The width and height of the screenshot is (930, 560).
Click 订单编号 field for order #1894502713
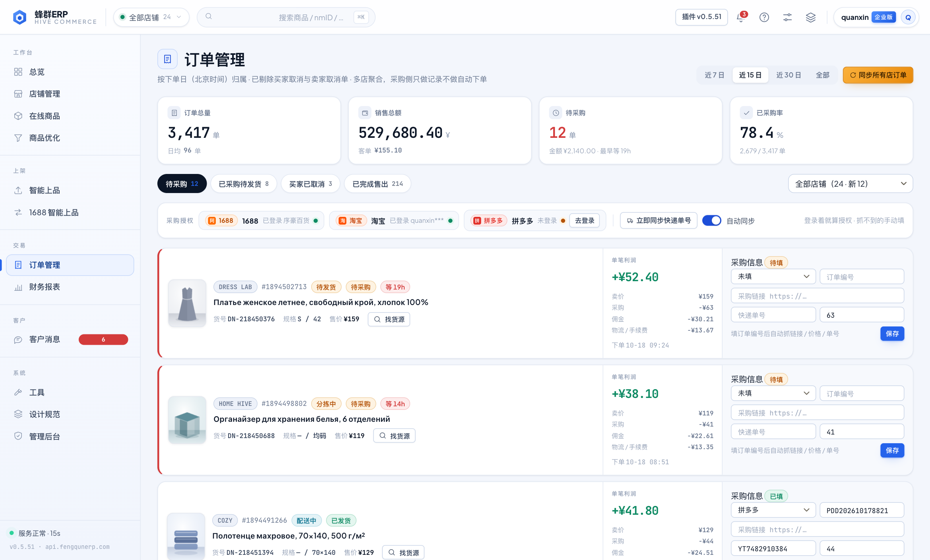(862, 276)
